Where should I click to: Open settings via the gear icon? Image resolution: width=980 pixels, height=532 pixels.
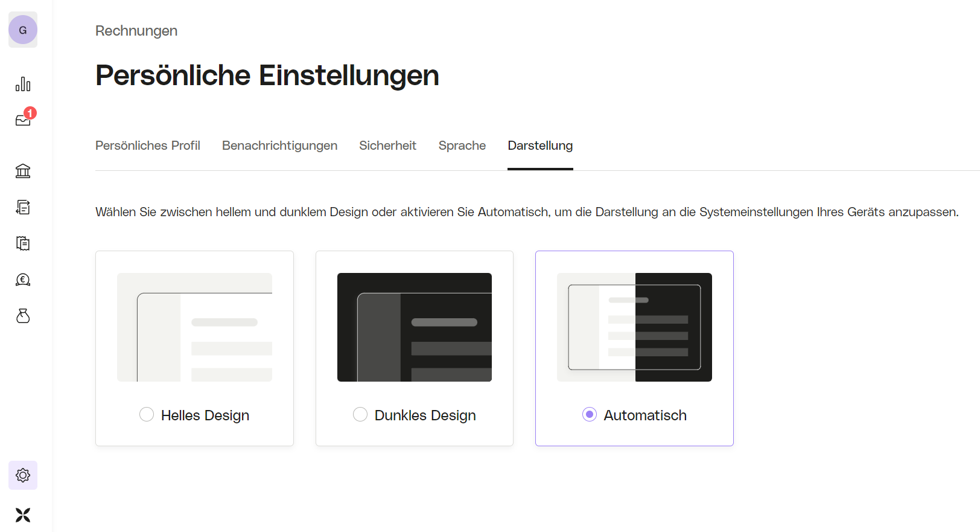[23, 475]
